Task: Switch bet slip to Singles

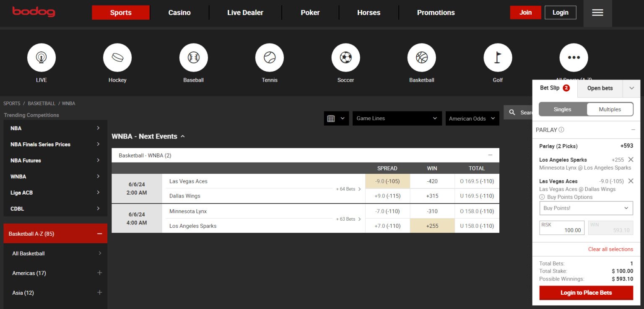Action: pos(562,109)
